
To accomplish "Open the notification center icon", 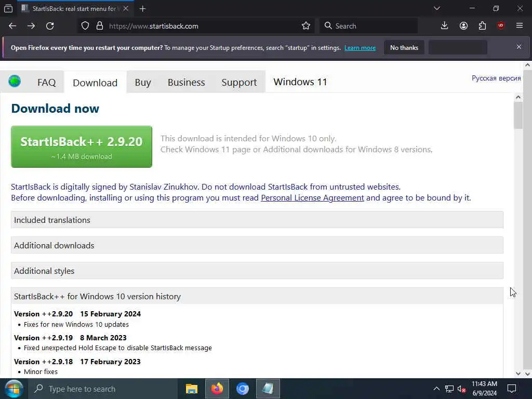I will pyautogui.click(x=512, y=389).
